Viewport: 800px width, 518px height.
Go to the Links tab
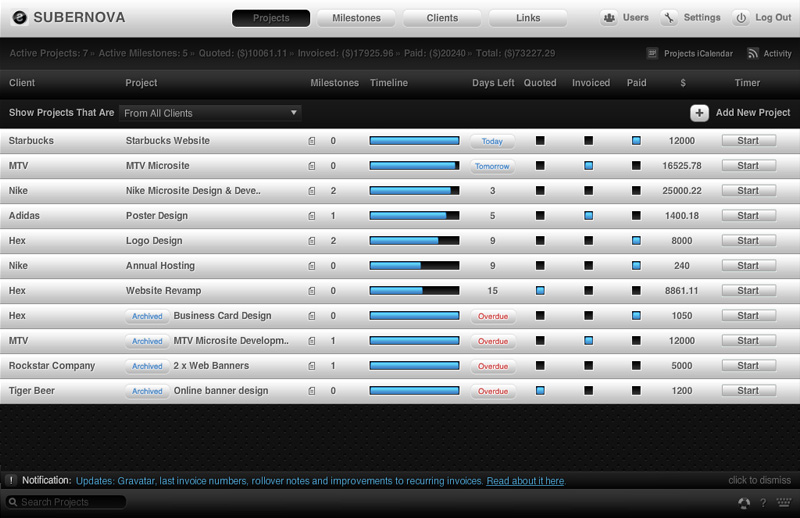(527, 18)
